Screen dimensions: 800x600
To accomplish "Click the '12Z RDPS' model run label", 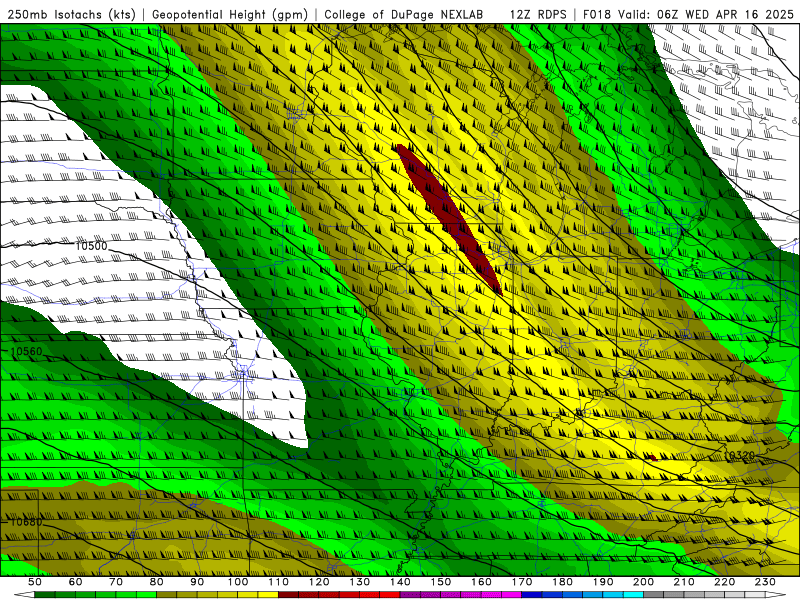I will pos(538,14).
